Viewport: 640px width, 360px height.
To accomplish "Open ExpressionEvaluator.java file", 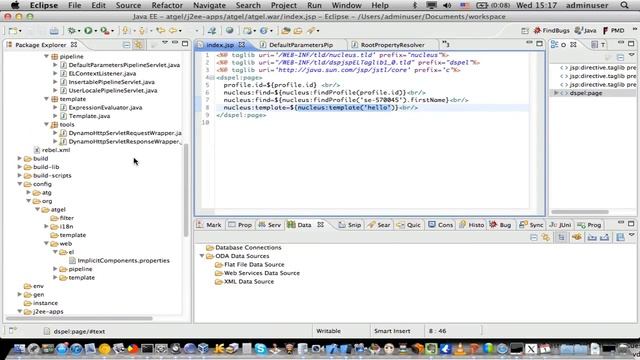I will [105, 107].
